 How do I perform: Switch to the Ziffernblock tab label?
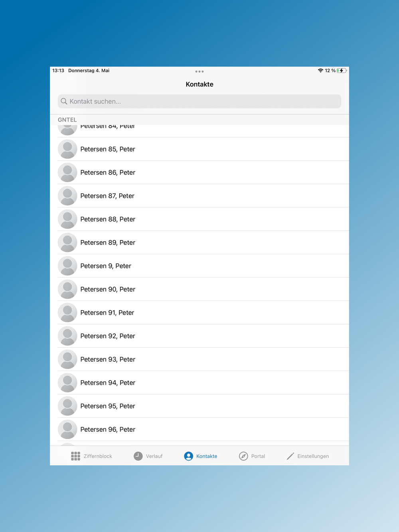[98, 456]
